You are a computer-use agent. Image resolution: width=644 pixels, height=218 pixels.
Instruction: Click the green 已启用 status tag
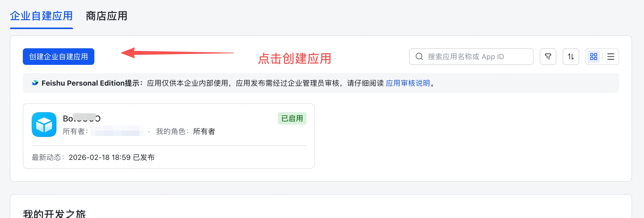click(x=292, y=118)
